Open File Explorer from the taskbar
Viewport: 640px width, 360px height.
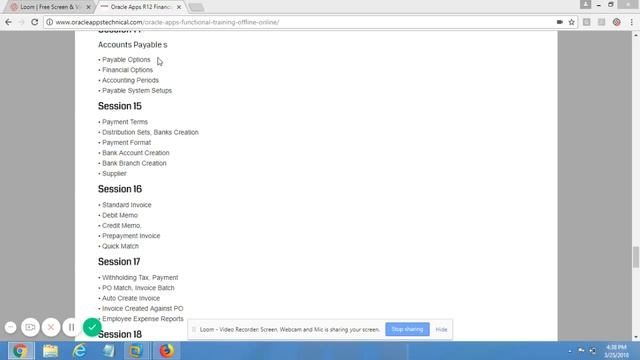[50, 351]
